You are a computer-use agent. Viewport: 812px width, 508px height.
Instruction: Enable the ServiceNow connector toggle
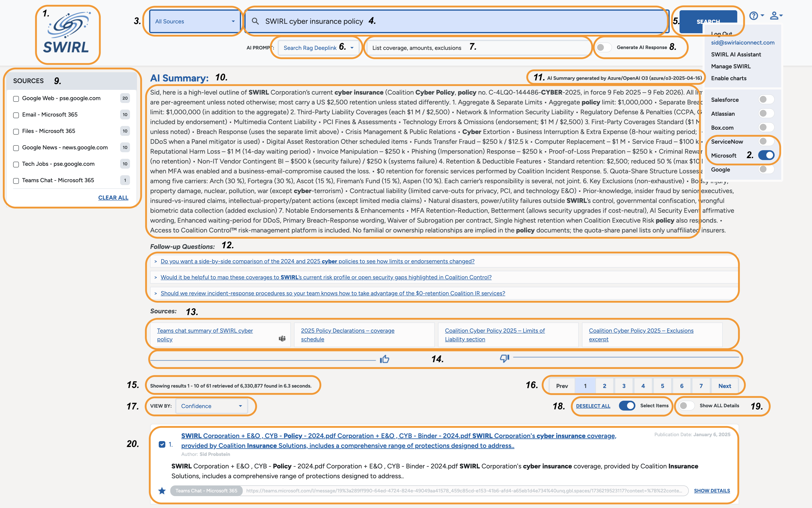(x=767, y=141)
